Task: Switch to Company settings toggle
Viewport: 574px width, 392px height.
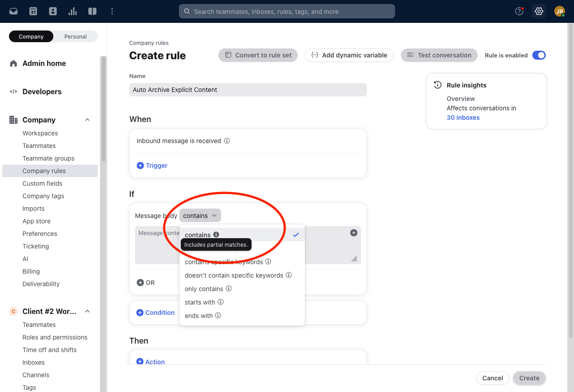Action: tap(31, 36)
